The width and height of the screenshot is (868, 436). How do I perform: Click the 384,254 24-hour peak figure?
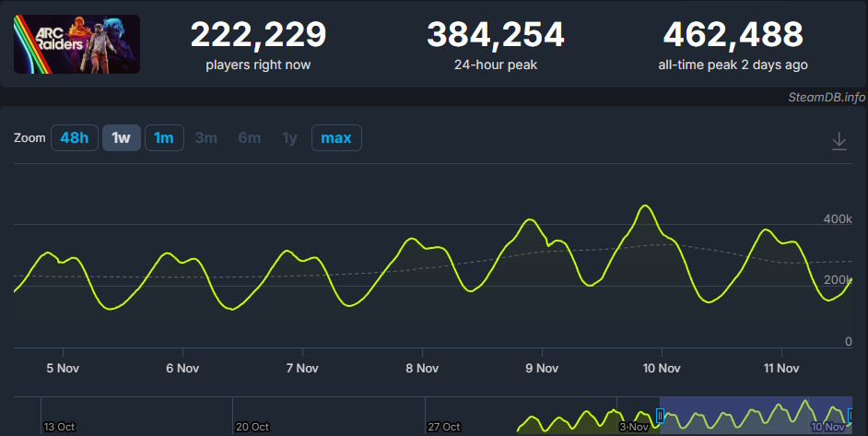click(x=495, y=36)
